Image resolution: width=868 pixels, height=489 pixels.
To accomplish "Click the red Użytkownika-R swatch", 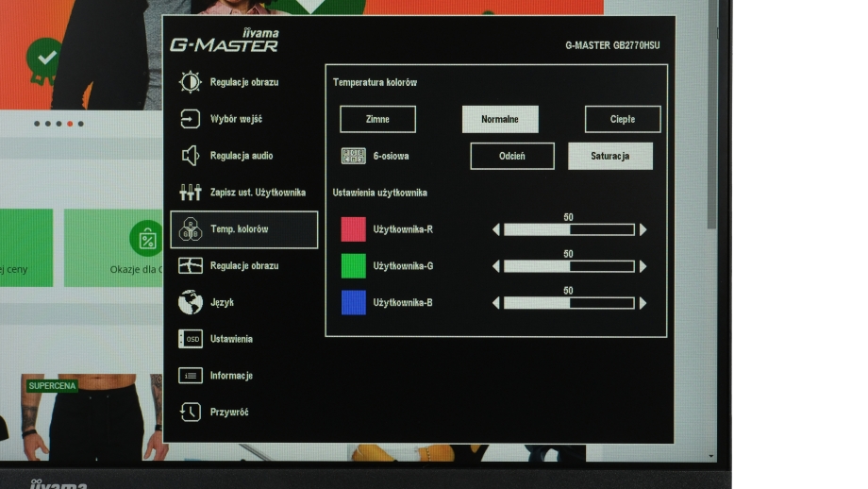I will click(x=353, y=229).
